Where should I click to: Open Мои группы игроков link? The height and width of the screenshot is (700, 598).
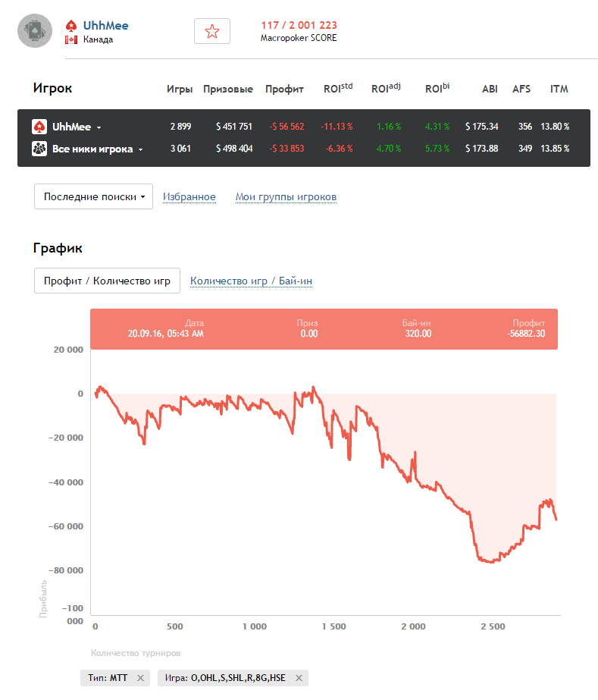tap(286, 197)
